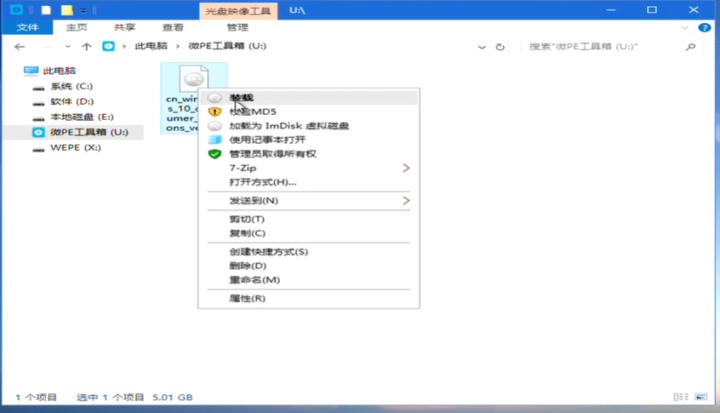Open the 管理 ribbon tab
The image size is (720, 413).
pos(238,28)
